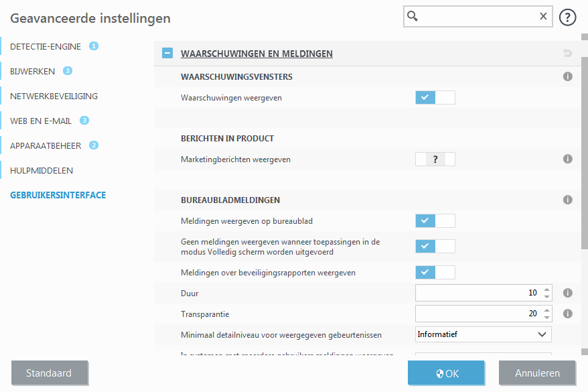Turn off Meldingen weergeven op bureaublad
This screenshot has width=588, height=392.
click(x=435, y=220)
